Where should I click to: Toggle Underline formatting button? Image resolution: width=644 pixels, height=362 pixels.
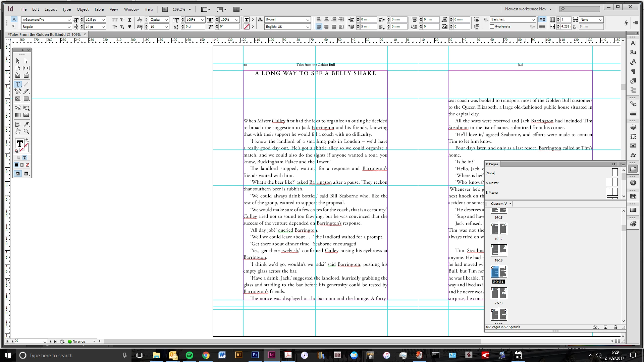129,20
